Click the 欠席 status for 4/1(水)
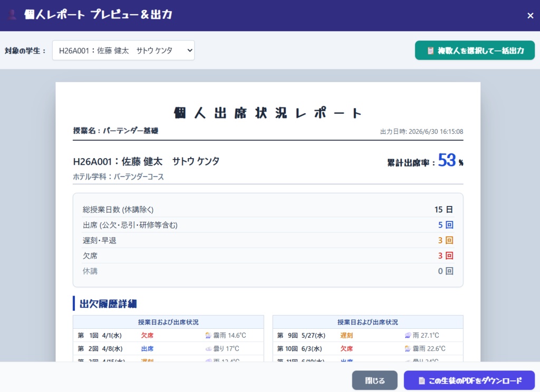 [x=147, y=335]
